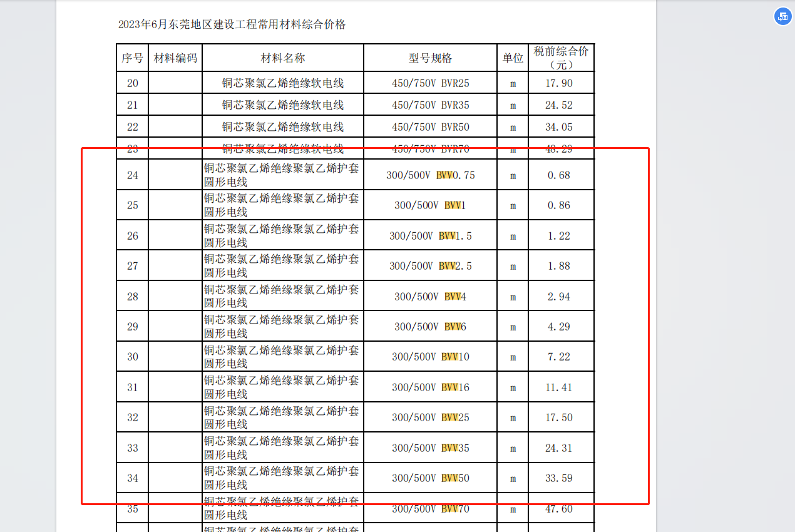Click the 材料编码 column header

coord(175,58)
